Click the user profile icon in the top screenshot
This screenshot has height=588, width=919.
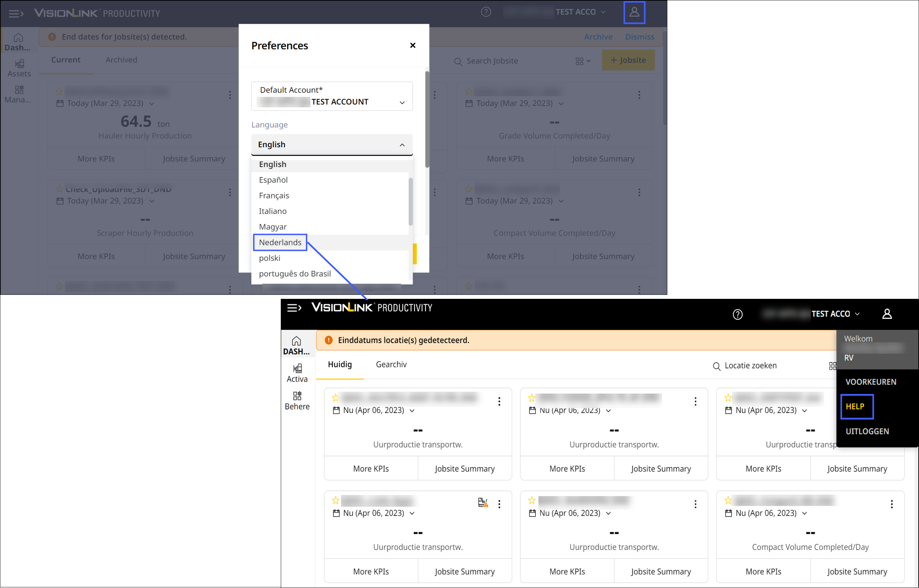[x=634, y=12]
